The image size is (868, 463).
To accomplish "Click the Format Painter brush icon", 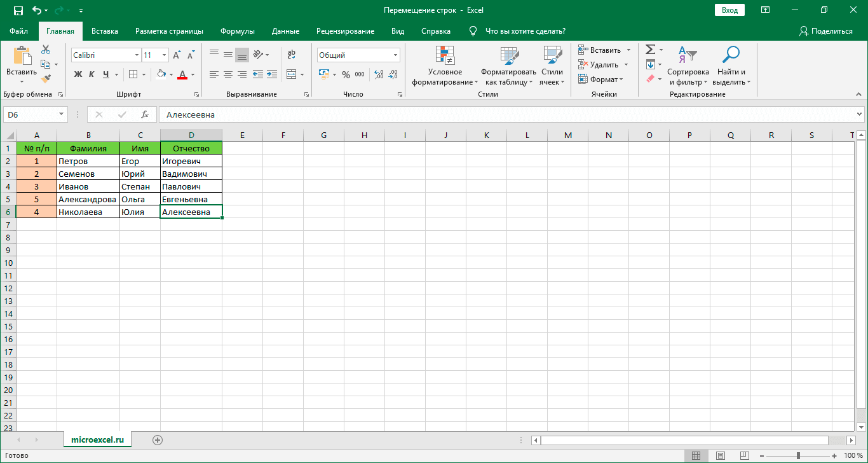I will coord(45,78).
